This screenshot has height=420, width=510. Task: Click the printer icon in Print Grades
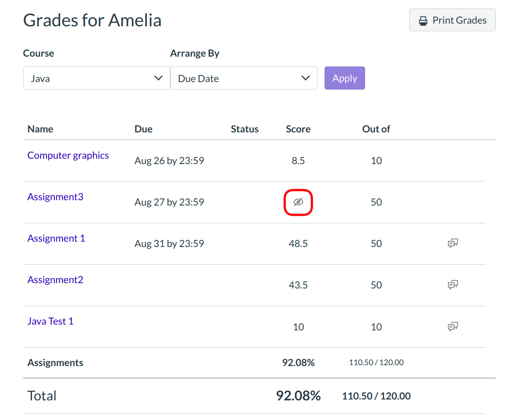423,21
